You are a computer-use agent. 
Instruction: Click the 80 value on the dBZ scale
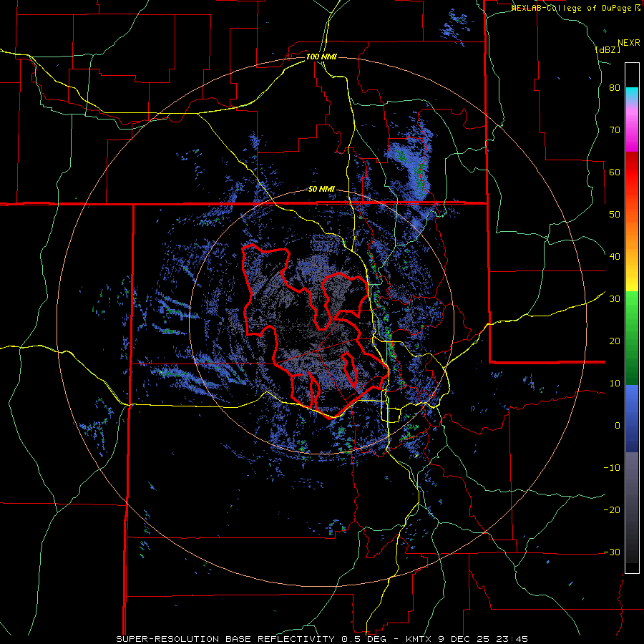tap(615, 88)
